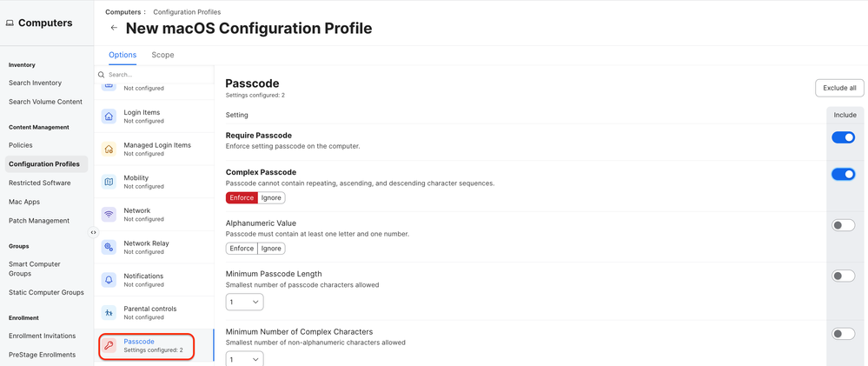Click the Passcode key icon
The height and width of the screenshot is (366, 868).
coord(109,345)
